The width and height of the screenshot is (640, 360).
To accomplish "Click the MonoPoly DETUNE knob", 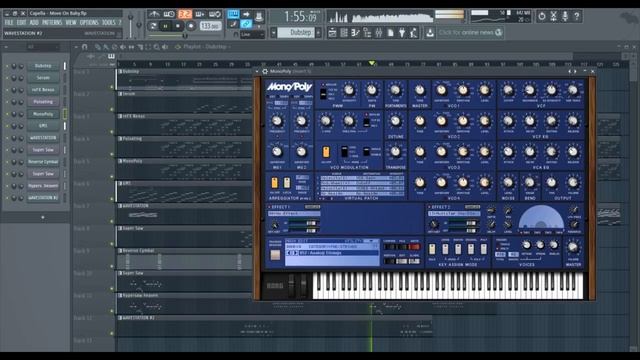I will [395, 121].
